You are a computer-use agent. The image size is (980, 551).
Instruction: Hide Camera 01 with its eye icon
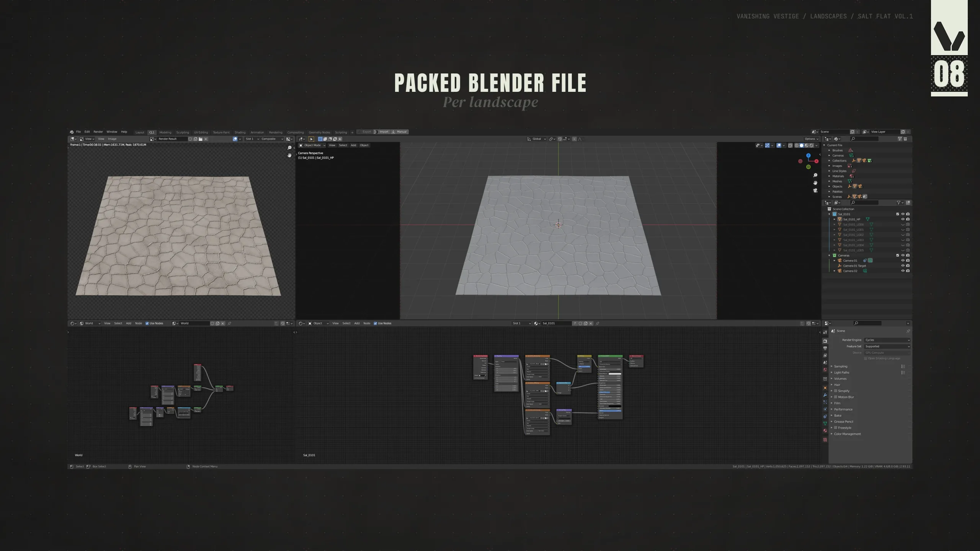(x=903, y=261)
